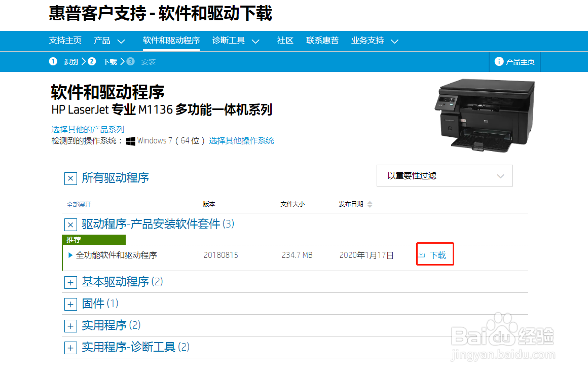Expand the 固件 section
This screenshot has width=588, height=375.
pyautogui.click(x=70, y=304)
